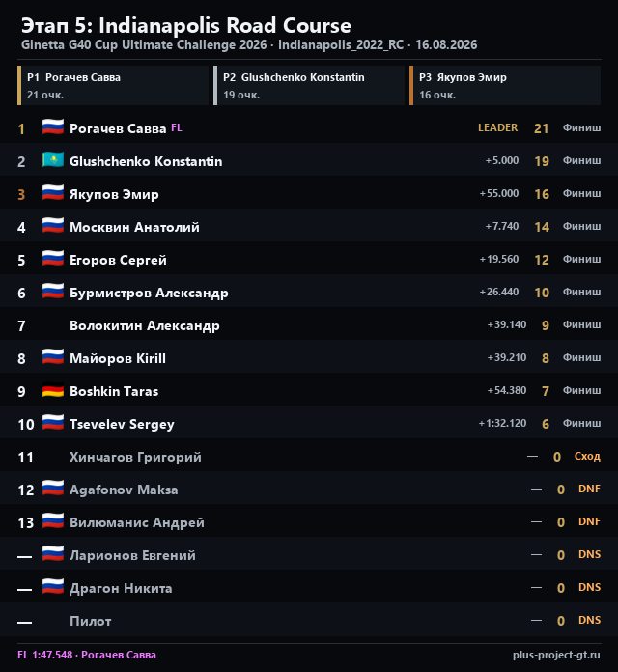Screen dimensions: 618x672
Task: Click the Сход status for Хинчагов Григорий
Action: pos(587,456)
